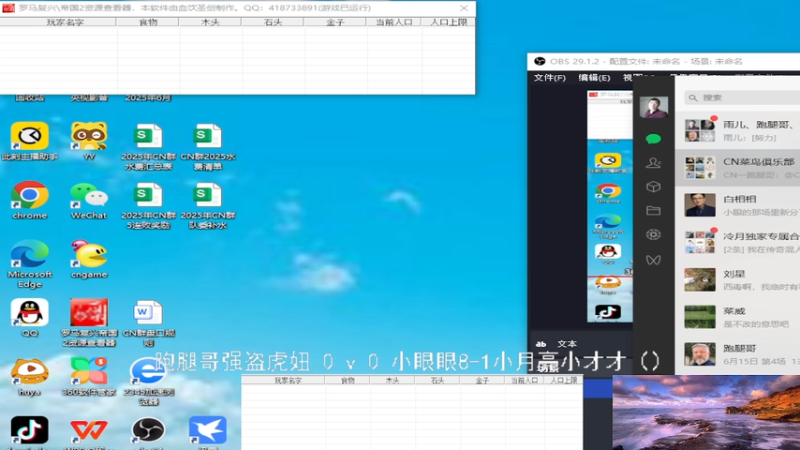Click 金子 header in top resource viewer window
The height and width of the screenshot is (450, 800).
tap(335, 22)
